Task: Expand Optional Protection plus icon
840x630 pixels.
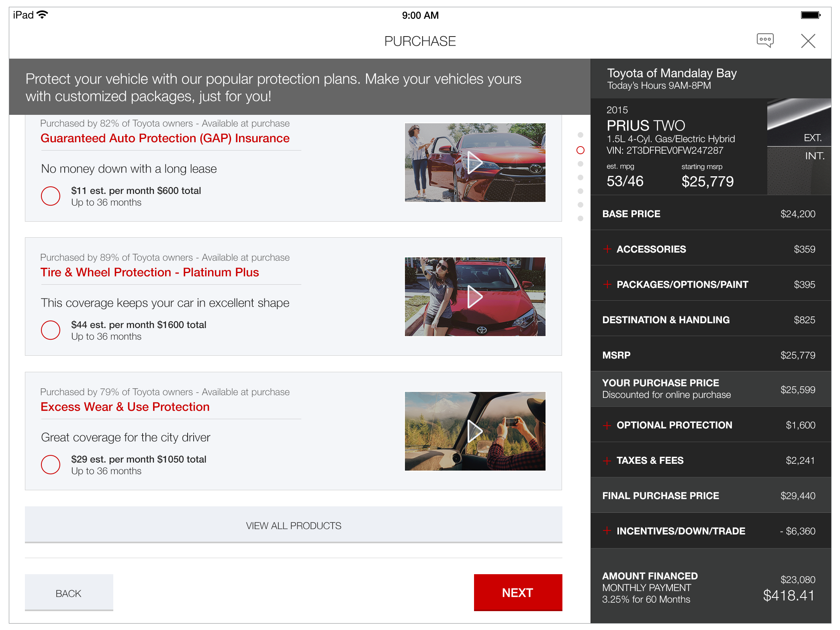Action: 607,425
